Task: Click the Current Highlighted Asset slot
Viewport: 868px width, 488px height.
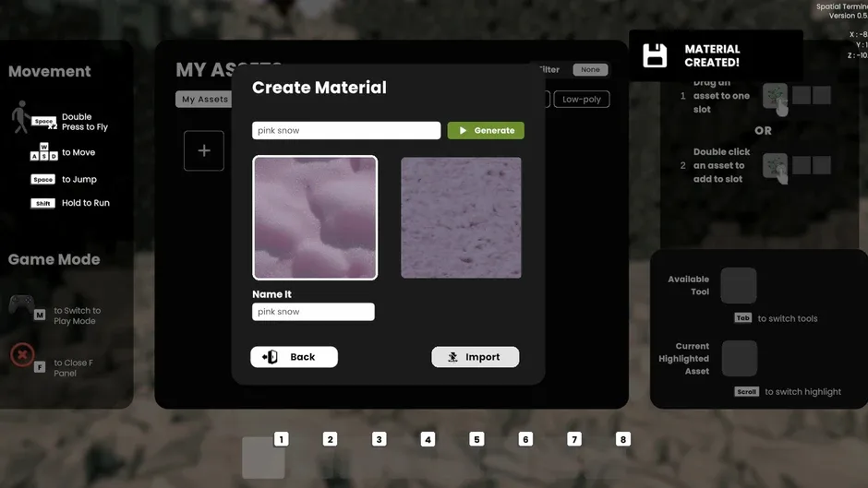Action: tap(739, 359)
